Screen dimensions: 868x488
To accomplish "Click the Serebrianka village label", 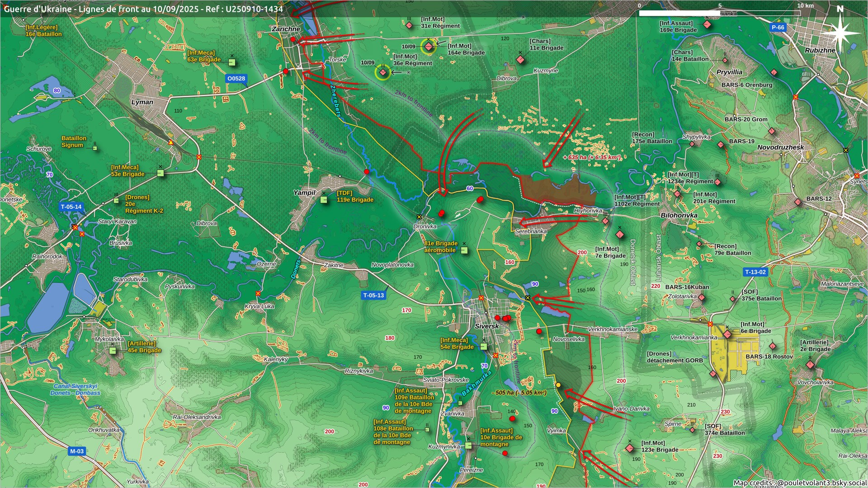I will point(531,231).
